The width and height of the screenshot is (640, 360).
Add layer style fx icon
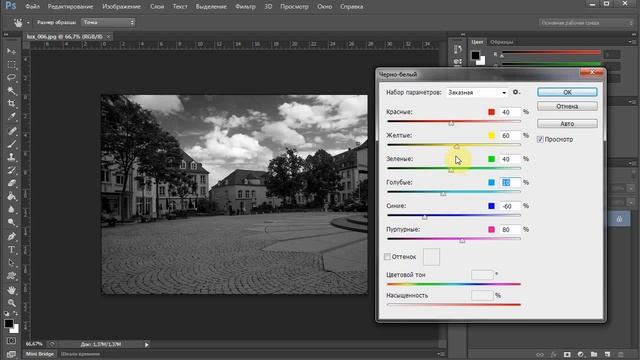click(x=553, y=355)
